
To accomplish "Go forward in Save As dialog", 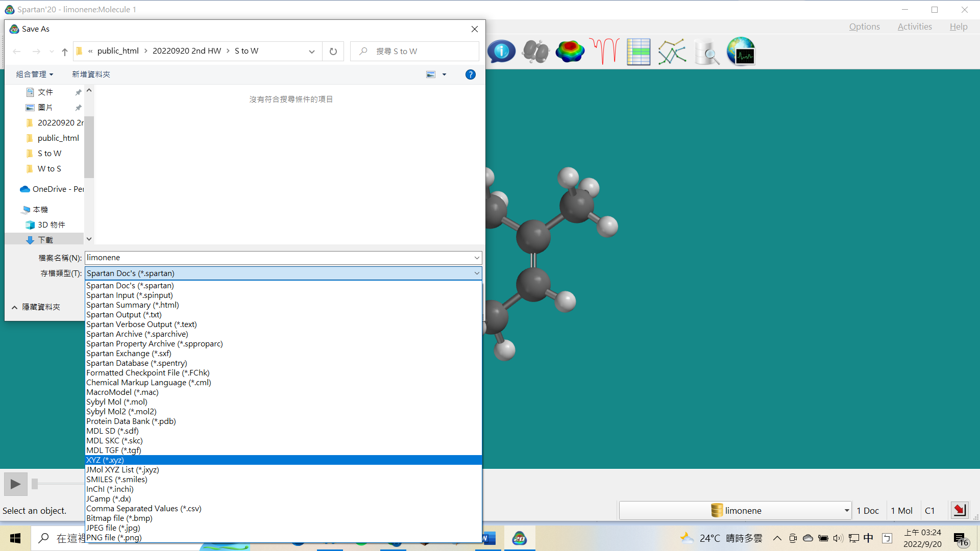I will pyautogui.click(x=36, y=51).
